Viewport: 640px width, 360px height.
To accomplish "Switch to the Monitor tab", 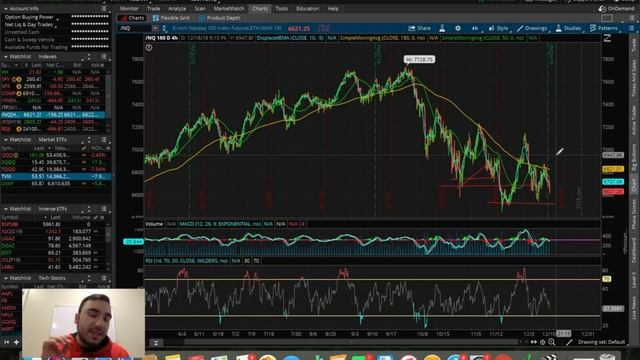I will (129, 9).
